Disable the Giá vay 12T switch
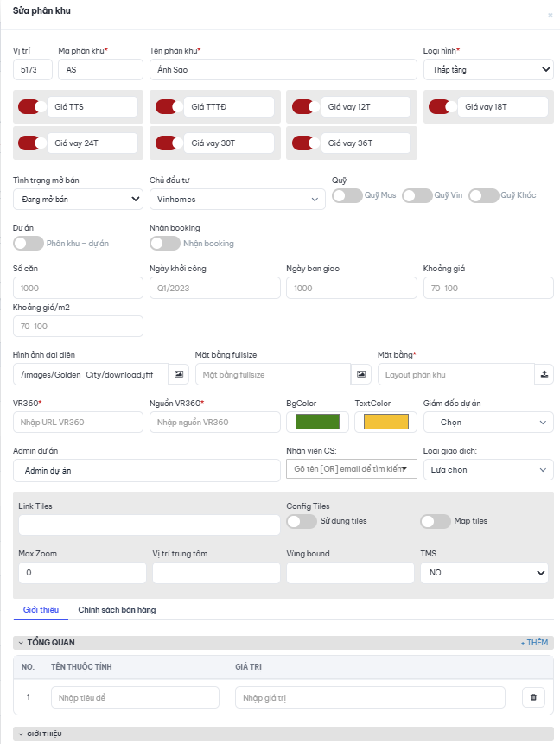Screen dimensions: 560x744 pyautogui.click(x=306, y=107)
